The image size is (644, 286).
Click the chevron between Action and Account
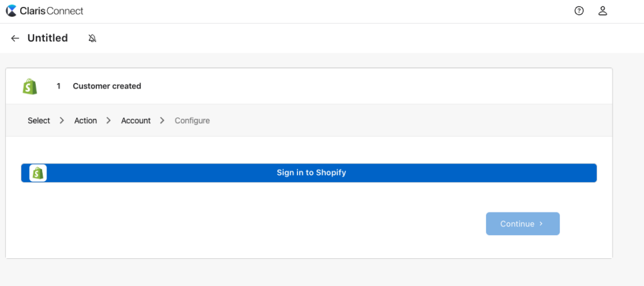pos(109,121)
